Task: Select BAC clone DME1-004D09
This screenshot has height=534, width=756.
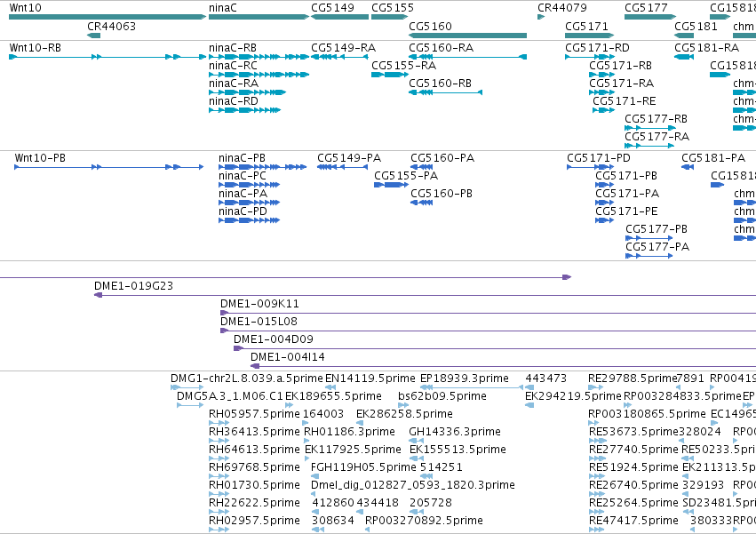Action: tap(495, 349)
